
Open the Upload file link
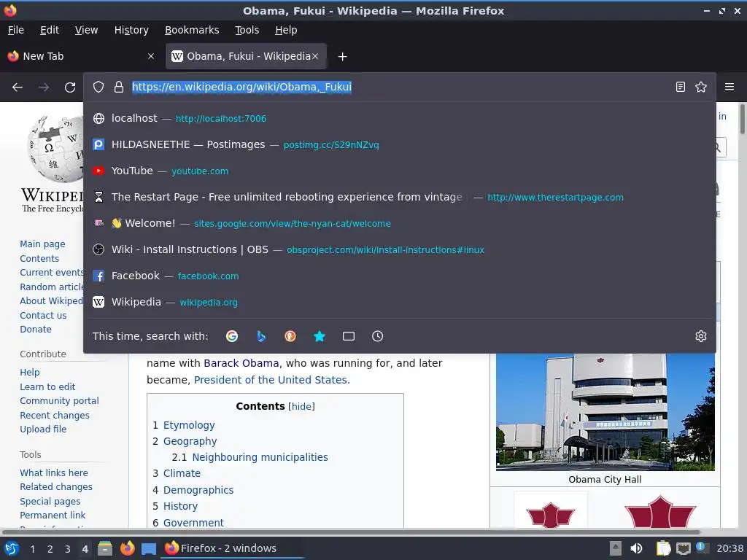point(43,429)
